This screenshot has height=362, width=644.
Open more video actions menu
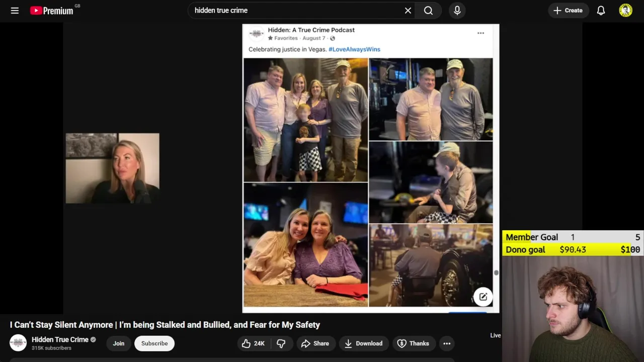[447, 343]
